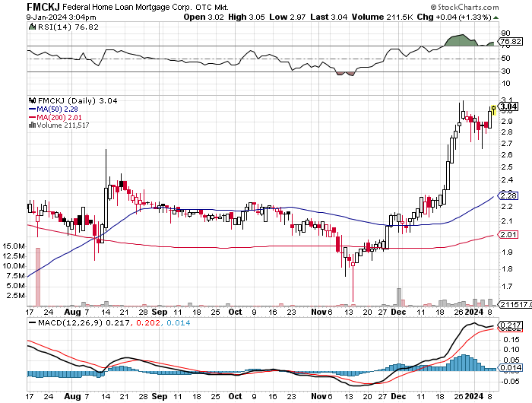Click the blue MA(50) legend line marker
The width and height of the screenshot is (532, 403).
33,109
